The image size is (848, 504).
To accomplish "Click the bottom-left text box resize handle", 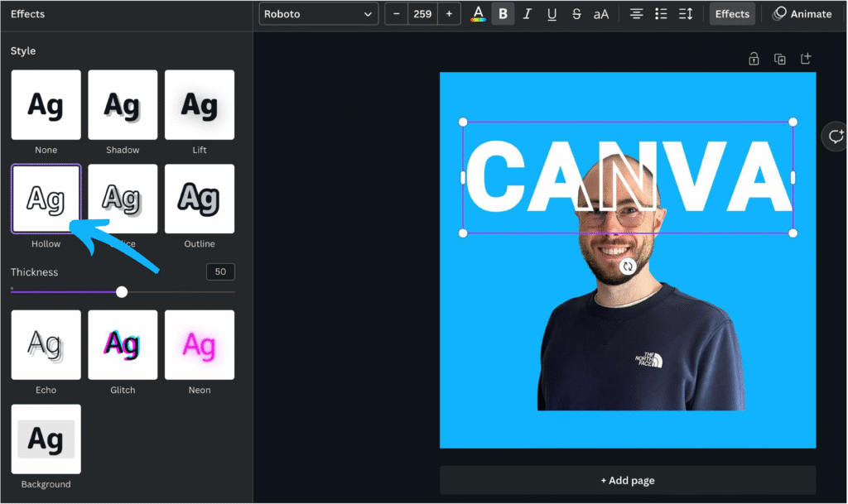I will 463,233.
